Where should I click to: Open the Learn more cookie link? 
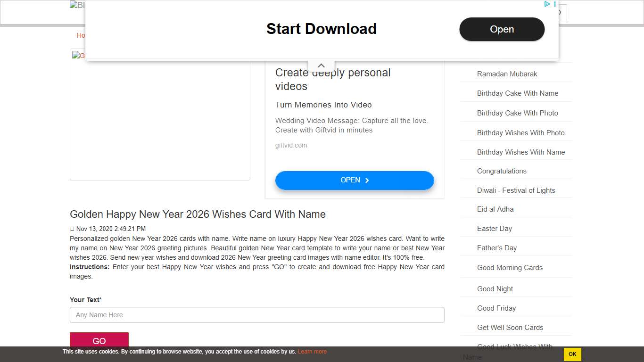[x=312, y=351]
